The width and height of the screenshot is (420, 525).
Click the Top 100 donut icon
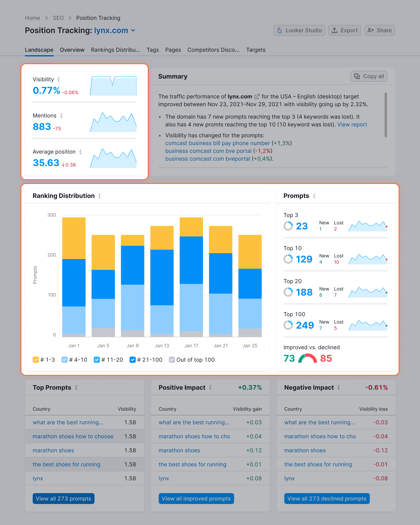288,325
